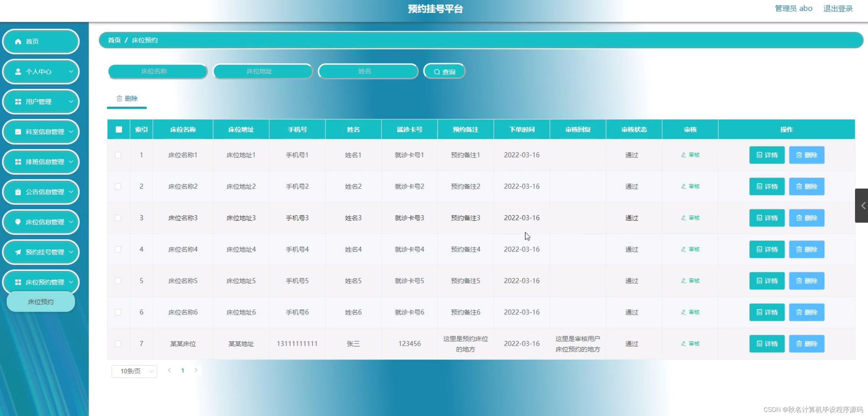
Task: Click the 预约挂号管理 paper-plane icon
Action: click(x=18, y=252)
